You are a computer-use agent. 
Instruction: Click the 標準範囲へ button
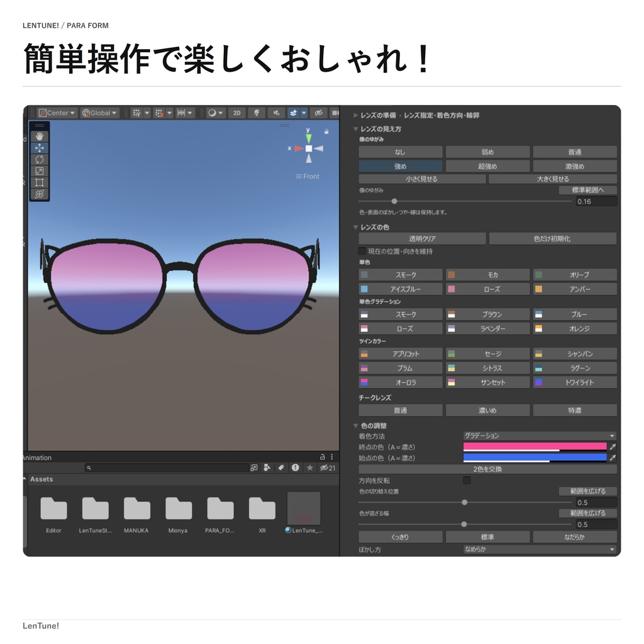point(588,190)
